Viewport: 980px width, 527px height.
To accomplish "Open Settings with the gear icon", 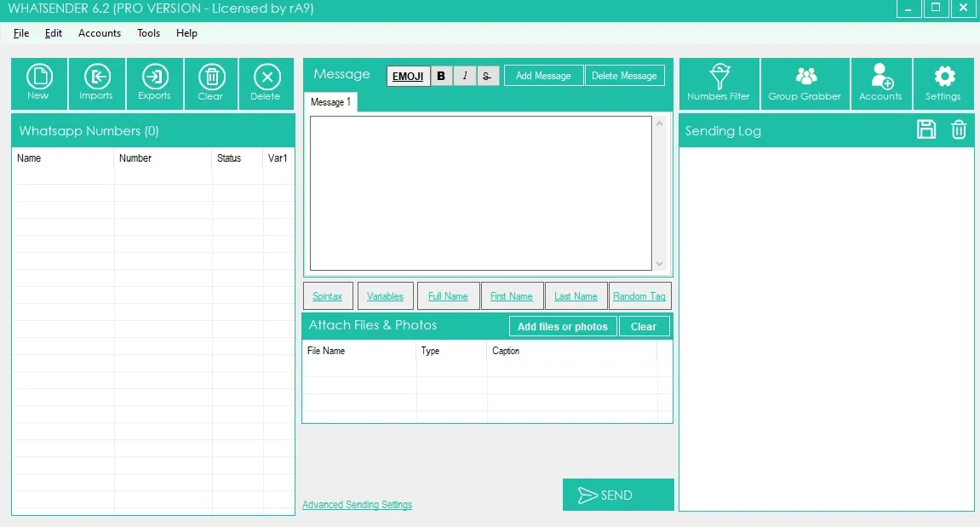I will pos(943,83).
